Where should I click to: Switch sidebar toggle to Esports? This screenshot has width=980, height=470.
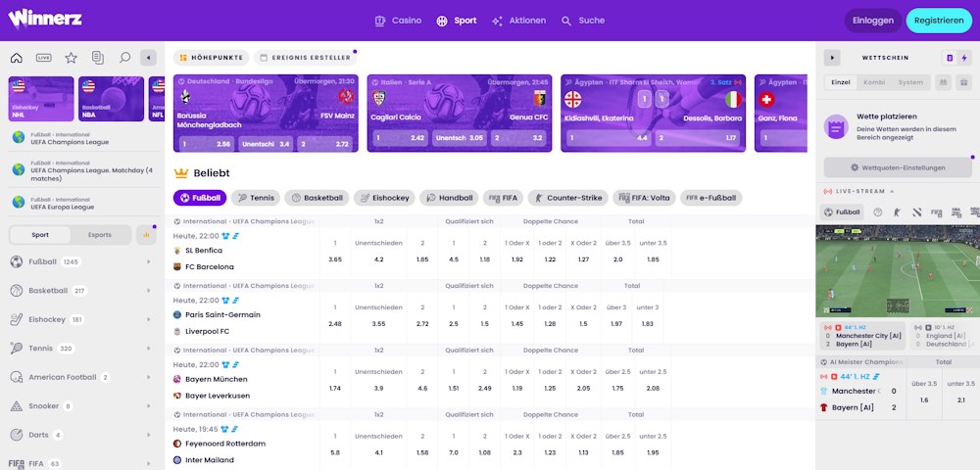click(100, 235)
